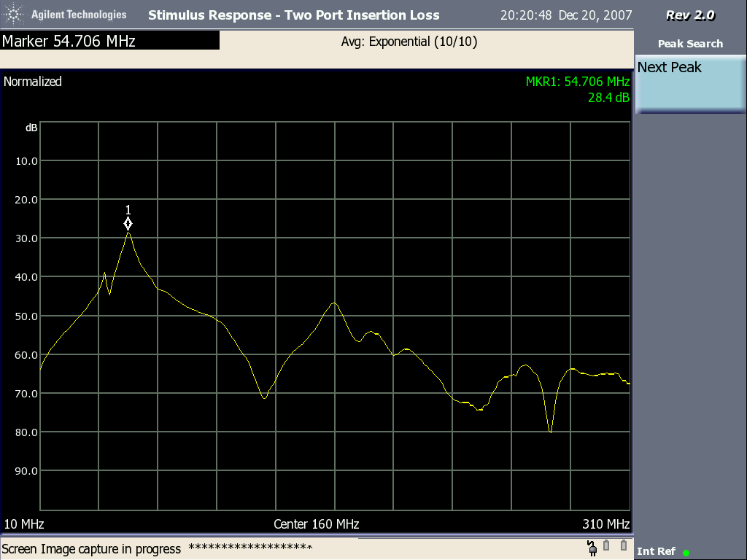Image resolution: width=747 pixels, height=560 pixels.
Task: Click the dB axis unit label
Action: coord(31,128)
